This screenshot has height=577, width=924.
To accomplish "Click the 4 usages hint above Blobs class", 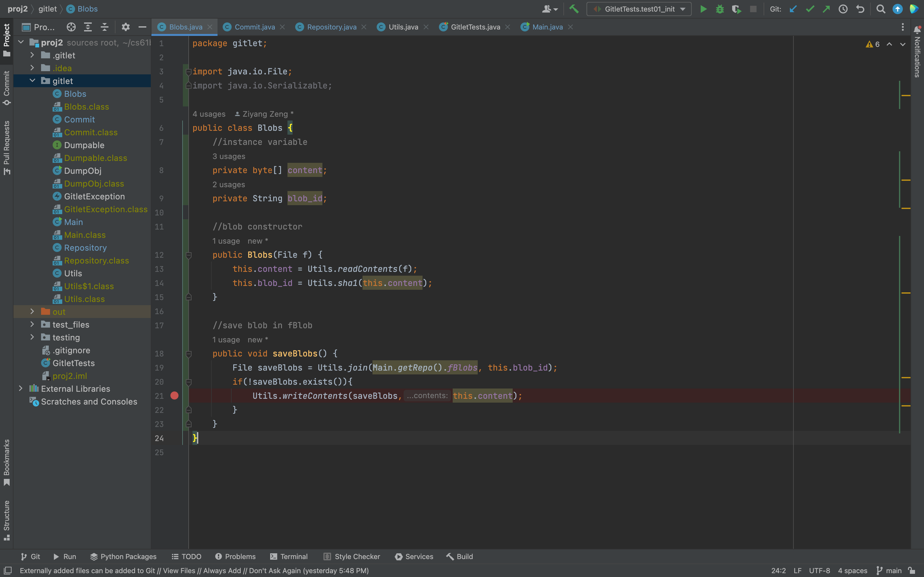I will click(209, 114).
